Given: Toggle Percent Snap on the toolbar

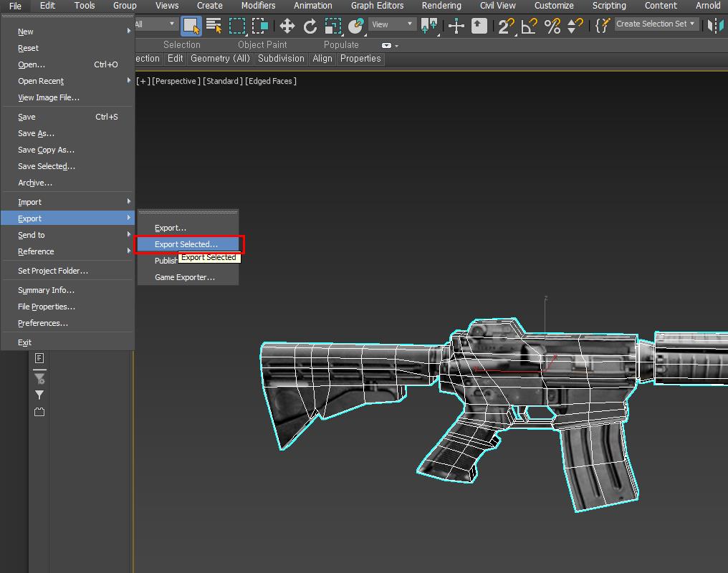Looking at the screenshot, I should click(552, 27).
